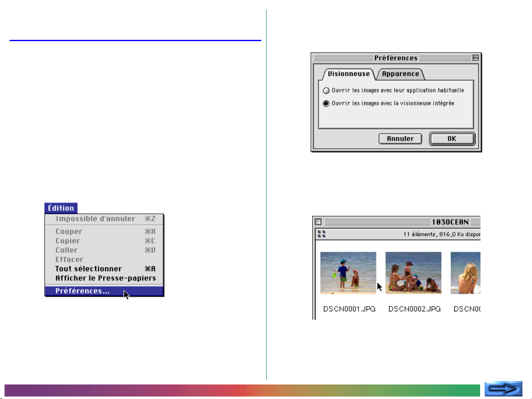Click the DSCN0002.JPG file name label

(414, 309)
